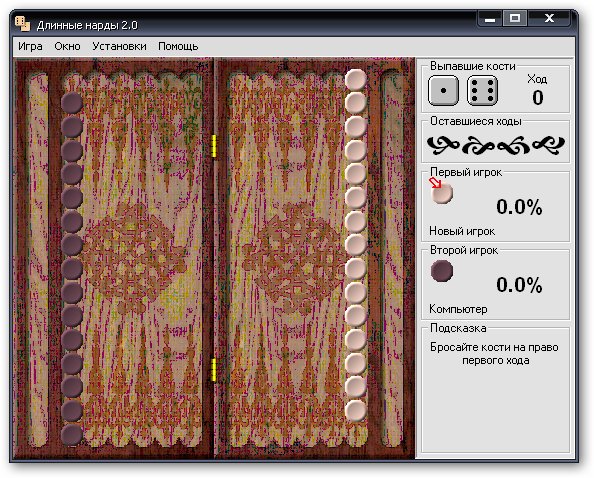Click the die showing six pips

482,91
